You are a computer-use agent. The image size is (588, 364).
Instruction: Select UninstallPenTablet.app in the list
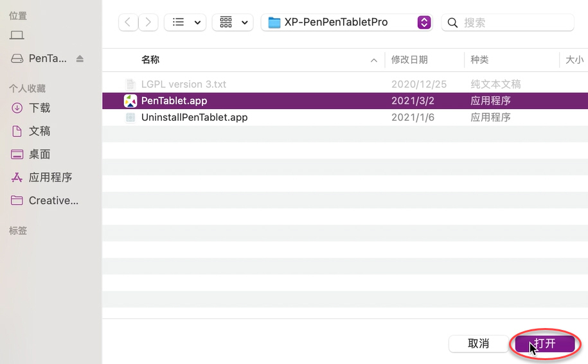194,117
